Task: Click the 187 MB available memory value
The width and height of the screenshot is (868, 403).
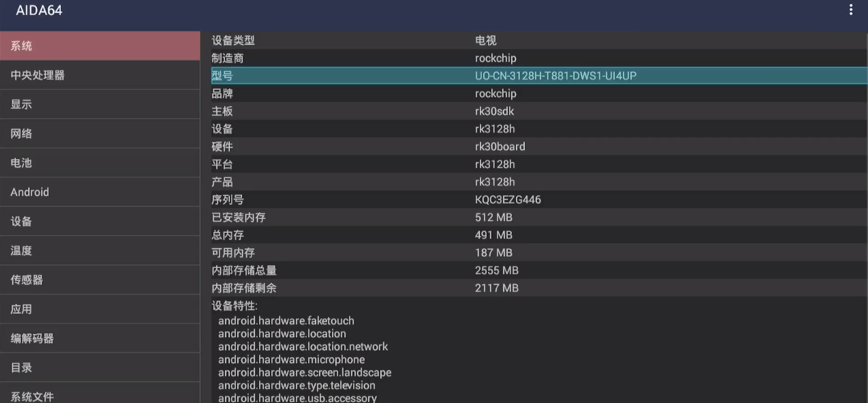Action: coord(493,253)
